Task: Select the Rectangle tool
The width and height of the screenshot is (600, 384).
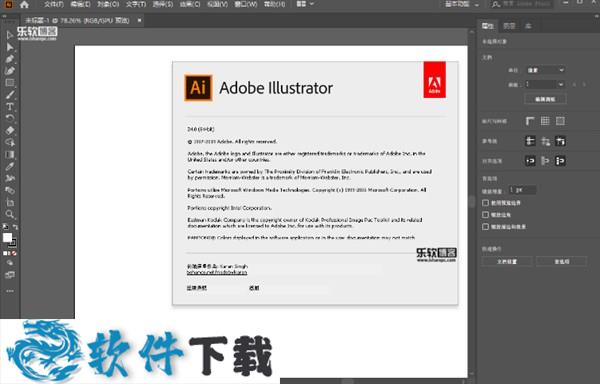Action: click(x=10, y=83)
